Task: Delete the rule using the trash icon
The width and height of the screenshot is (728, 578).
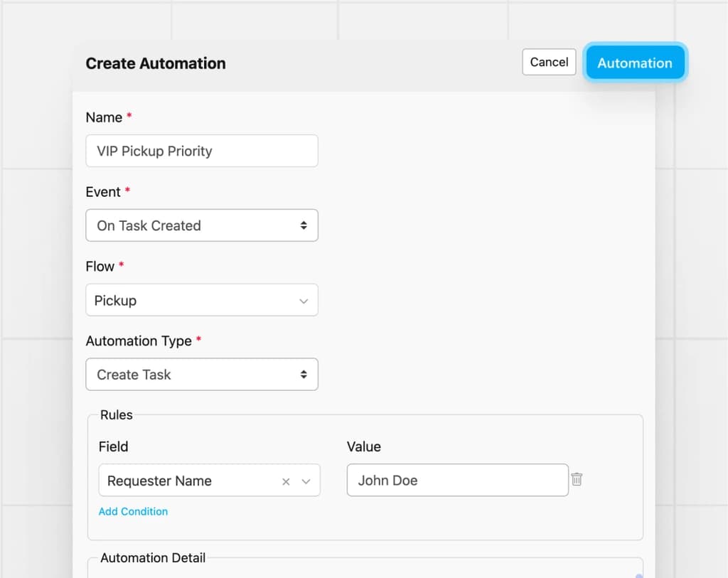Action: tap(577, 478)
